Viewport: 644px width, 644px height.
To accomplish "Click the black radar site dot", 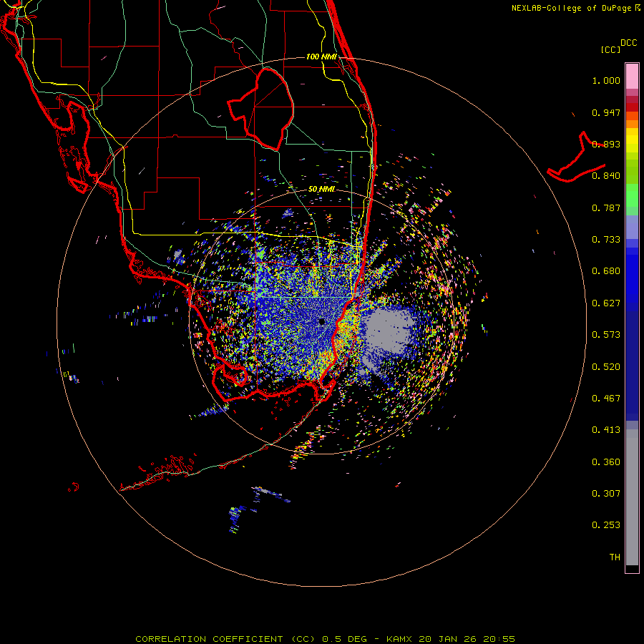I will (x=321, y=321).
